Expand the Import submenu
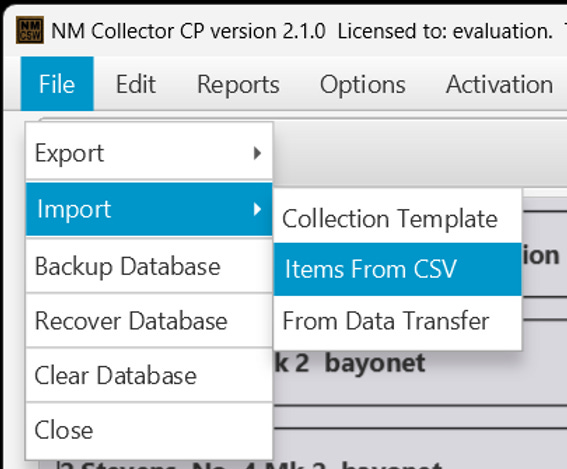This screenshot has width=567, height=469. click(x=149, y=209)
